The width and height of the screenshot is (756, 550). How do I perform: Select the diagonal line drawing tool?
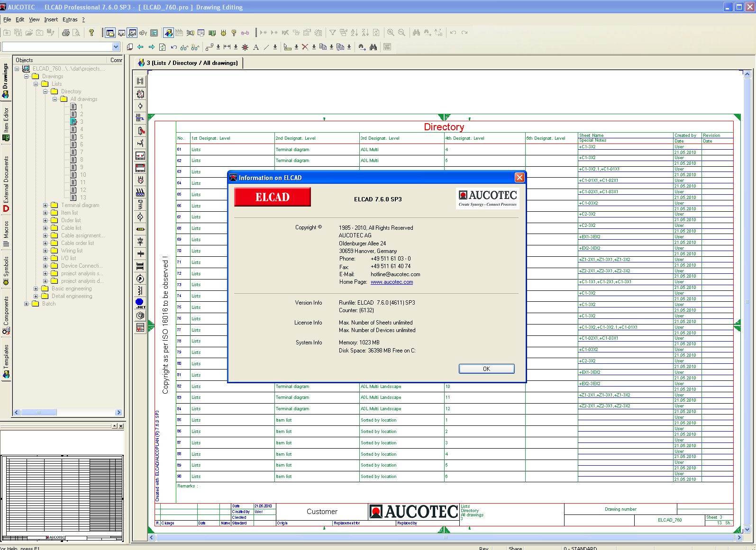click(x=266, y=47)
